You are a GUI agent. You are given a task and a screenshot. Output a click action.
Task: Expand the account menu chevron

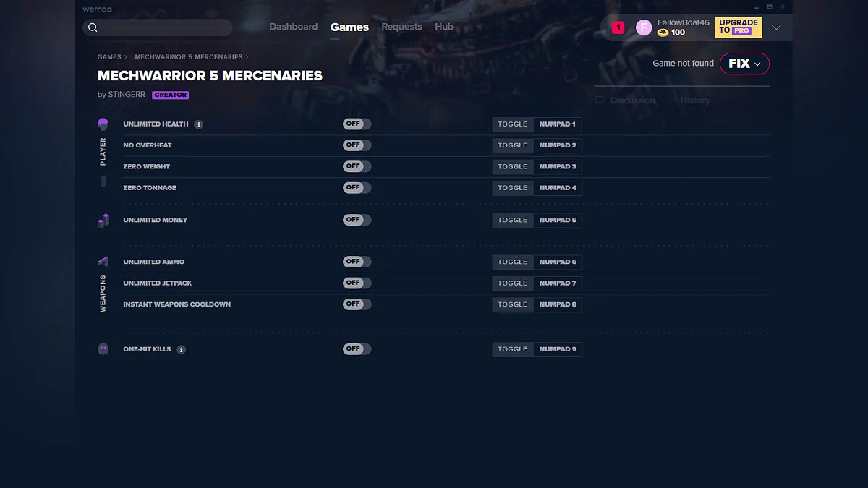776,27
